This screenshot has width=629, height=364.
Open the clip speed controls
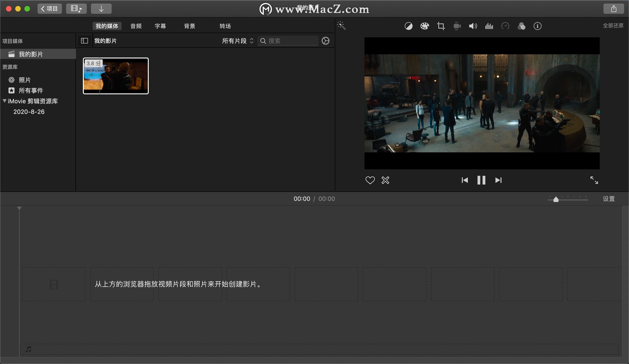[x=505, y=26]
